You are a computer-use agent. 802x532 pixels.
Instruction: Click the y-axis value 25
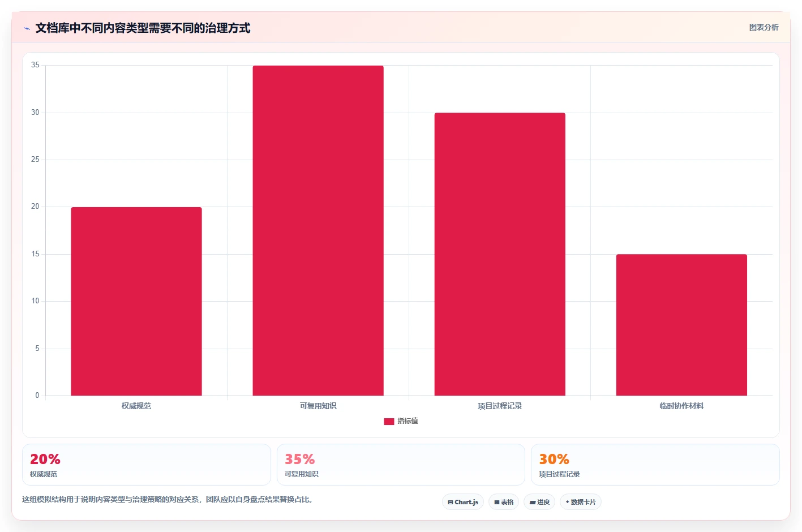(x=35, y=160)
